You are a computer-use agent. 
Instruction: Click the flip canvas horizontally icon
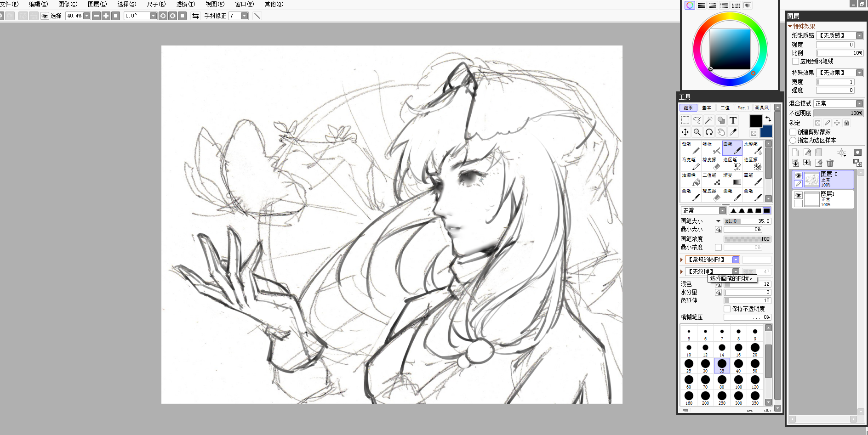tap(195, 16)
